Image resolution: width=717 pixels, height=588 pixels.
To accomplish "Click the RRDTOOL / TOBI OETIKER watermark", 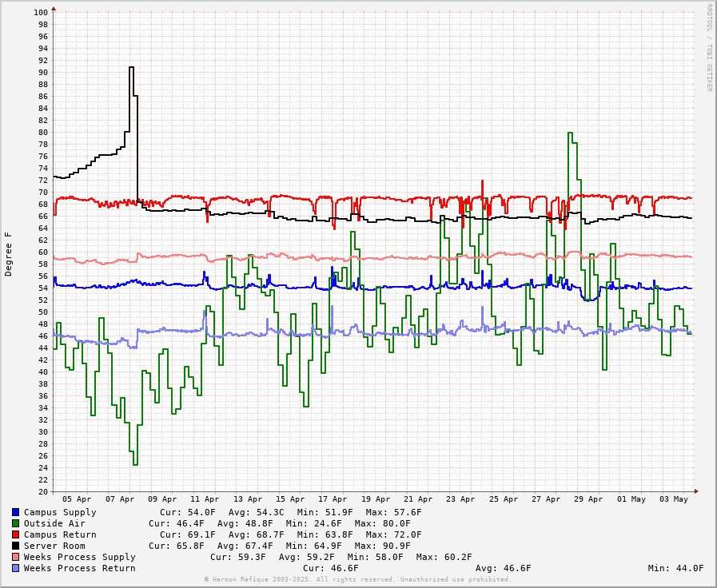I will click(708, 48).
